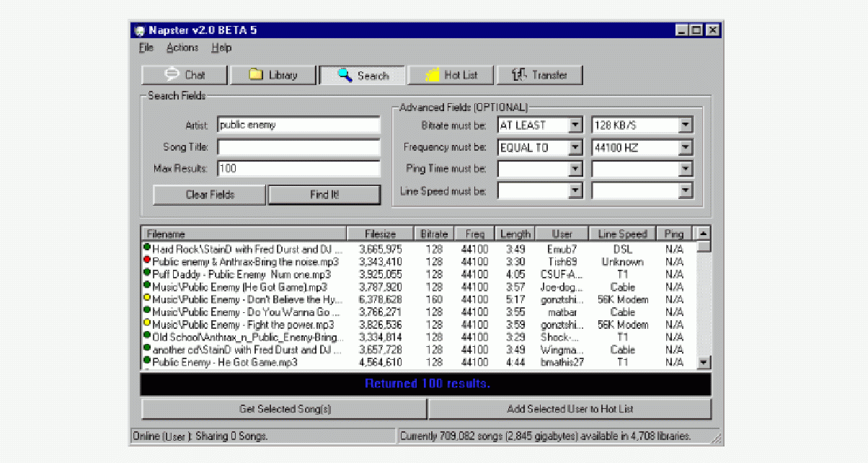The width and height of the screenshot is (868, 463).
Task: Click the yellow dot beside the Don't Believe the Hy... file
Action: click(147, 298)
